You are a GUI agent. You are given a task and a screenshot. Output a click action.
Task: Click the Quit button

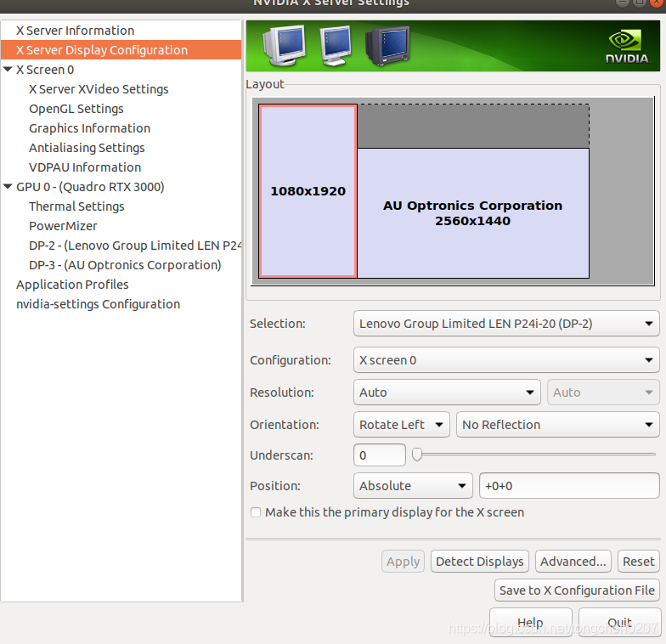pyautogui.click(x=619, y=623)
